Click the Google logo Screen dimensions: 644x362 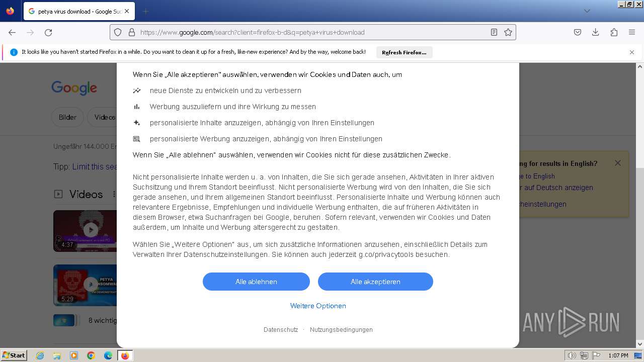pos(74,88)
